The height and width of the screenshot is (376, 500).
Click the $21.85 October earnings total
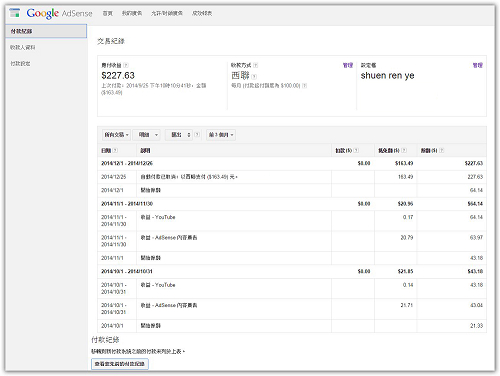(x=405, y=271)
